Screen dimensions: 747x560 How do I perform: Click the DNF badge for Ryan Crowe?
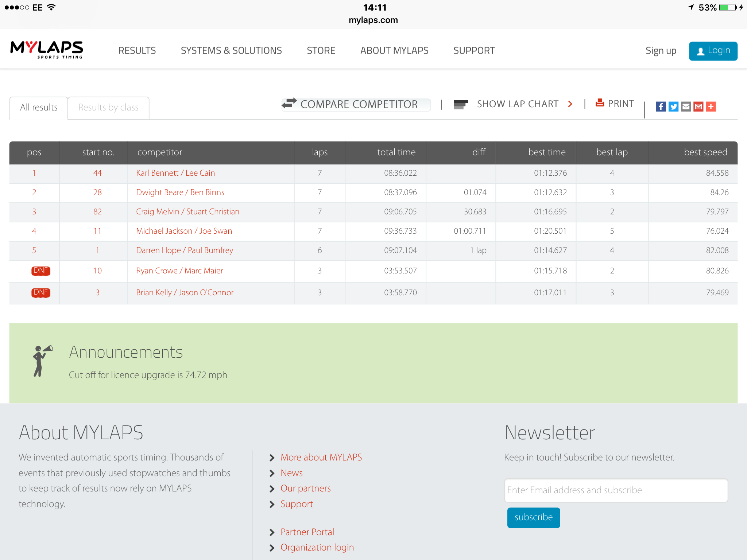click(x=41, y=271)
